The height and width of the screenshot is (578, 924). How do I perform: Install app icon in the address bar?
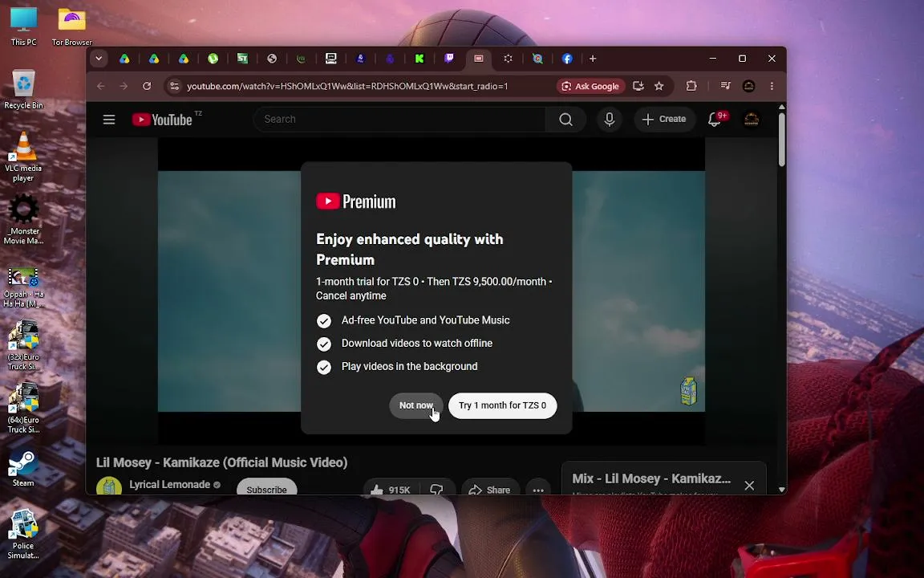[x=638, y=86]
